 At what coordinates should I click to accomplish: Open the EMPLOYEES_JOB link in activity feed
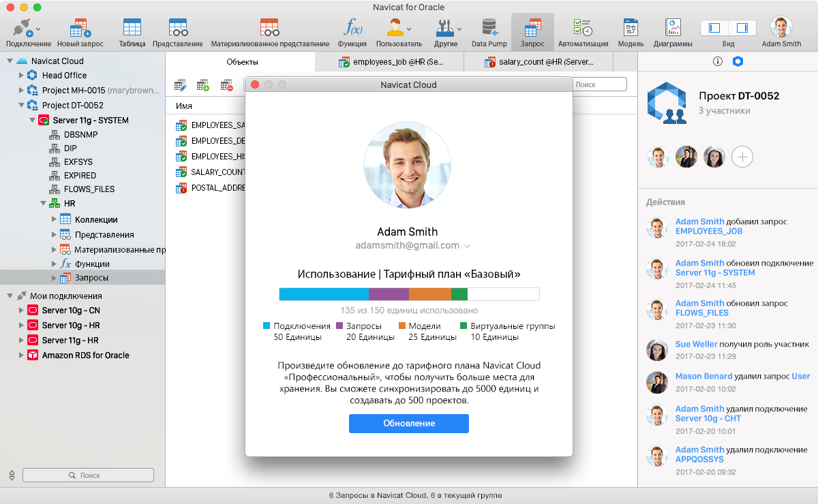708,231
